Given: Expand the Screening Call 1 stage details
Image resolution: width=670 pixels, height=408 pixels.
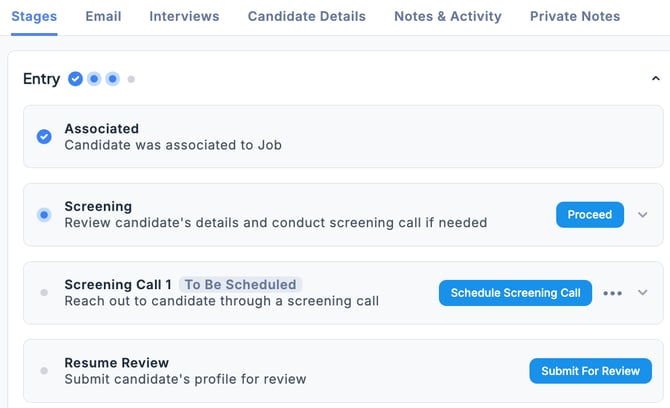Looking at the screenshot, I should pyautogui.click(x=643, y=293).
